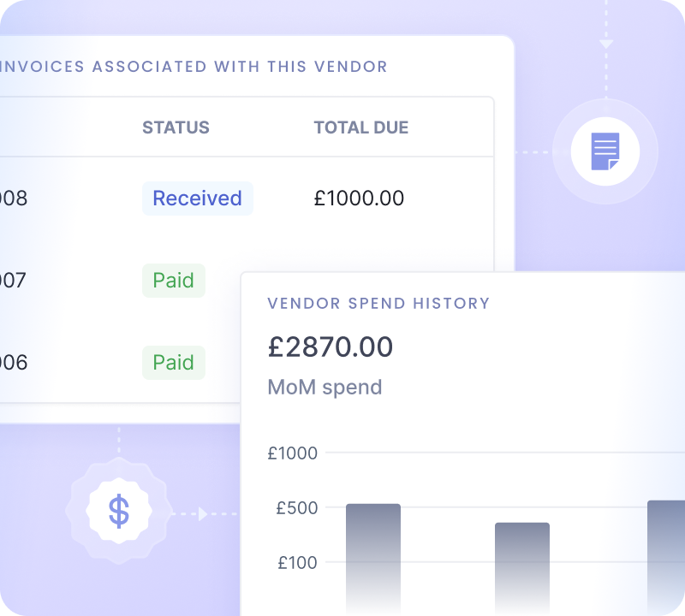Screen dimensions: 685x616
Task: Click the Vendor Spend History heading
Action: [x=378, y=303]
